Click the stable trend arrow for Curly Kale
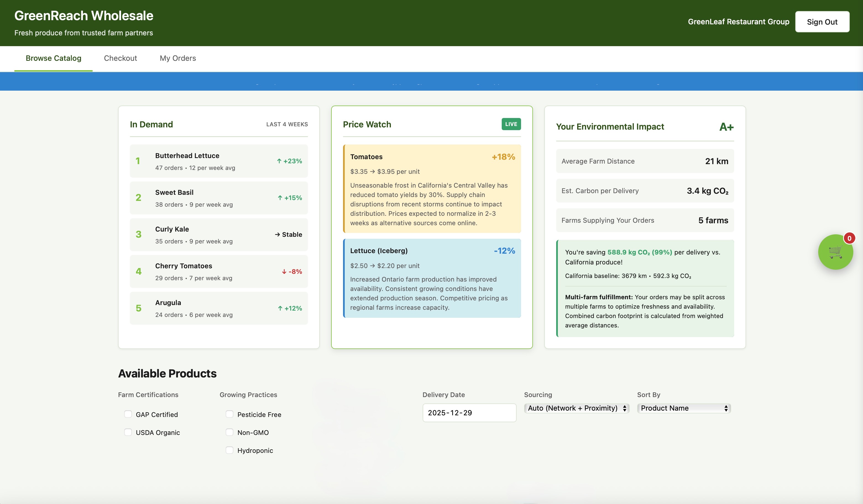This screenshot has width=863, height=504. (277, 234)
